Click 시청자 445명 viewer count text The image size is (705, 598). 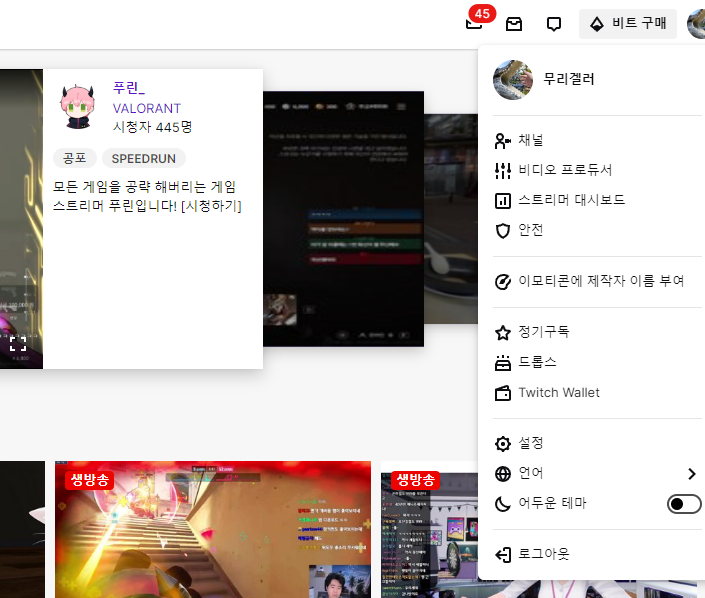click(x=152, y=127)
